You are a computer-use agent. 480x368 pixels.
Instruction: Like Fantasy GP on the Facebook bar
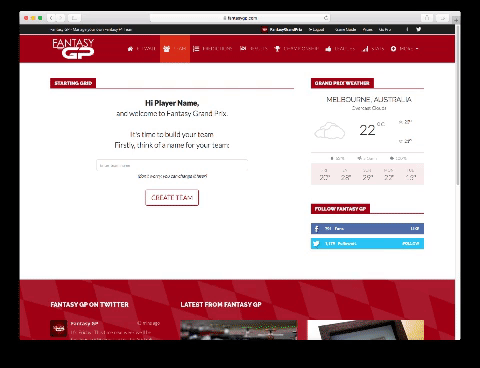click(x=414, y=229)
